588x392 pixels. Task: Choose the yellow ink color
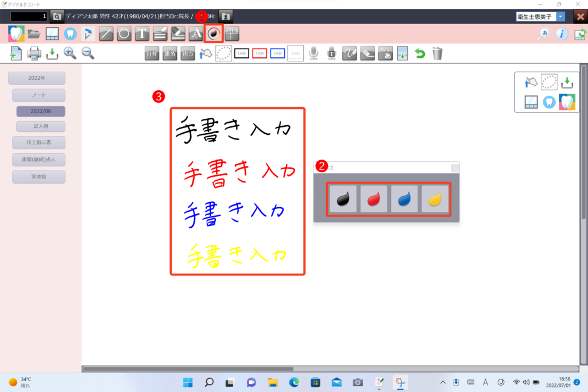(435, 199)
